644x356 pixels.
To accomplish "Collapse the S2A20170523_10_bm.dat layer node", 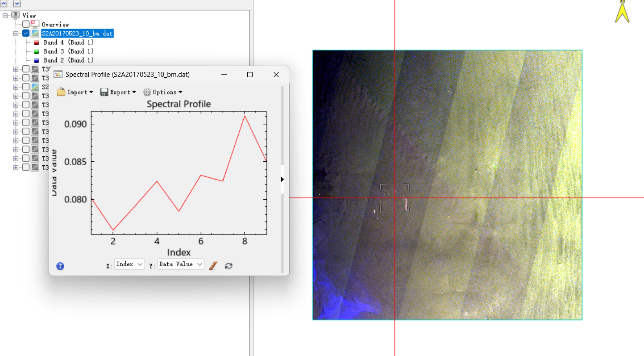I will pos(16,33).
